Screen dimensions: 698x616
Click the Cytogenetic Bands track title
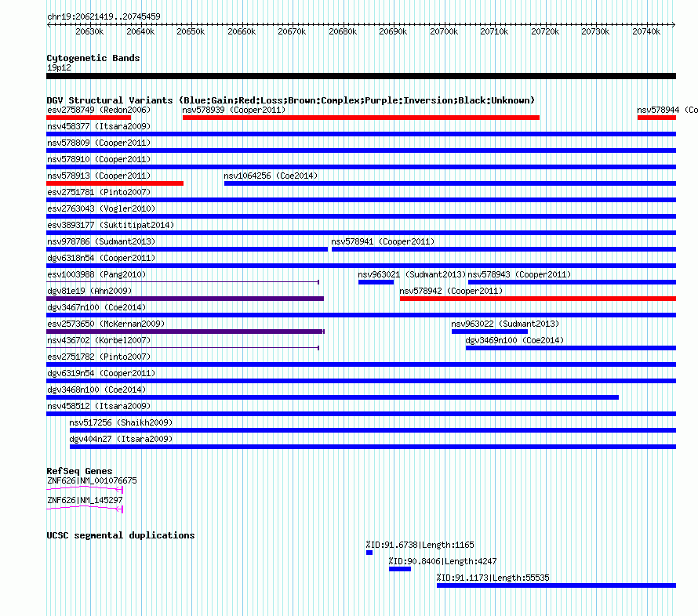(93, 58)
